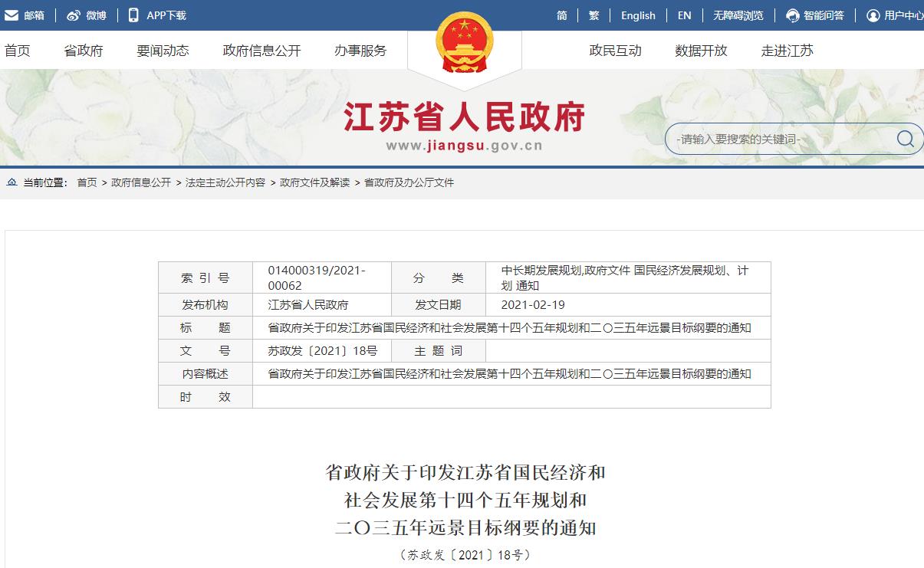
Task: Click the Weibo logo icon
Action: coord(74,15)
